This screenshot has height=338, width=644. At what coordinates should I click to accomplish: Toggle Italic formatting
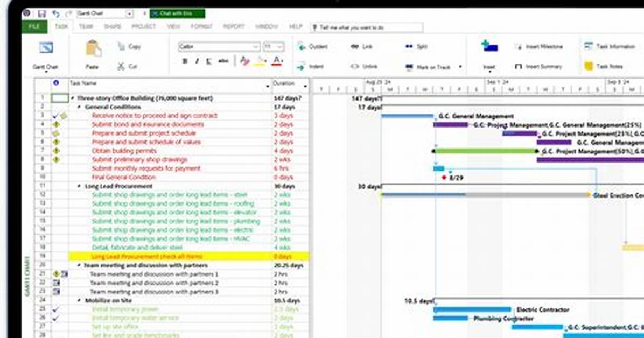pos(197,61)
